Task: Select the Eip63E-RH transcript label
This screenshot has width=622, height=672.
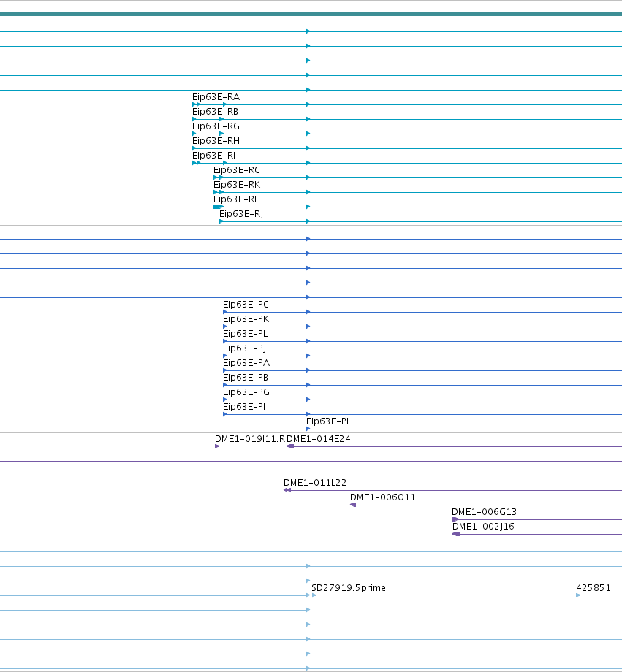Action: tap(216, 141)
